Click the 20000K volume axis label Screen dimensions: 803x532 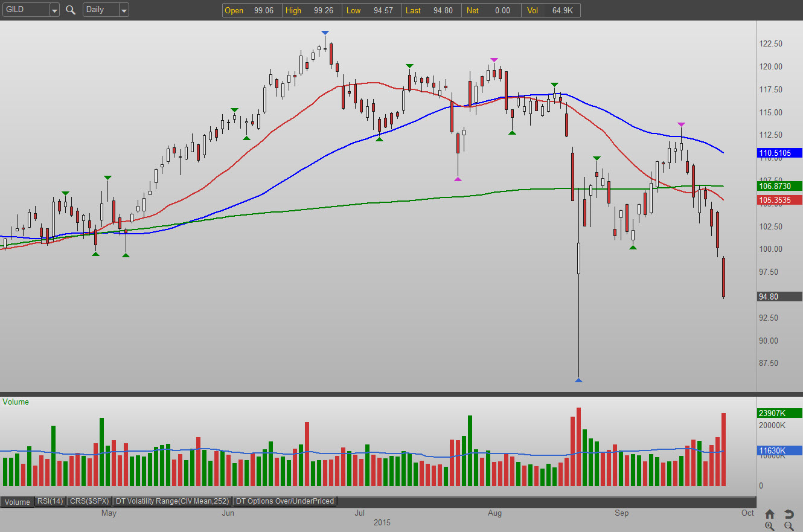pyautogui.click(x=771, y=426)
